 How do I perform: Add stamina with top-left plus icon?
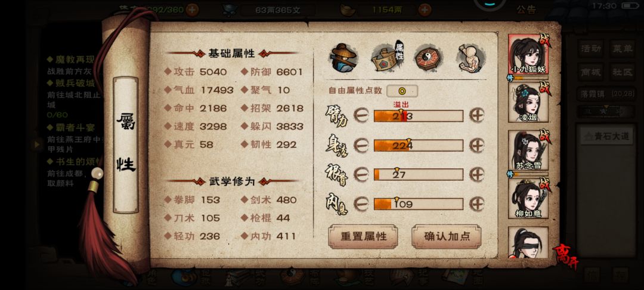[x=192, y=10]
